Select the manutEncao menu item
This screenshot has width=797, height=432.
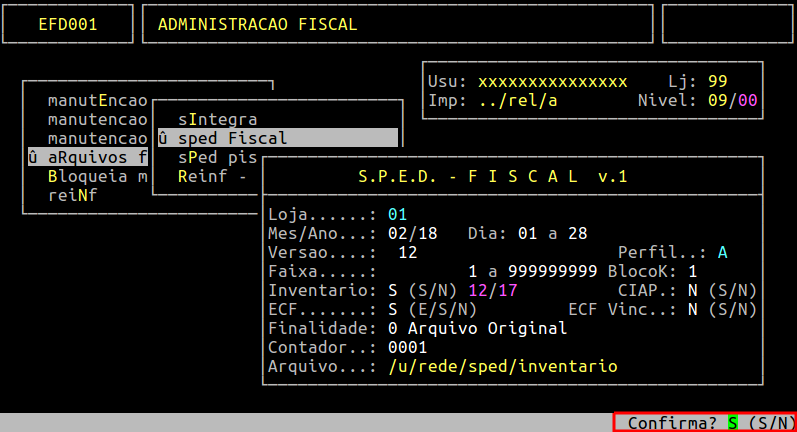97,100
